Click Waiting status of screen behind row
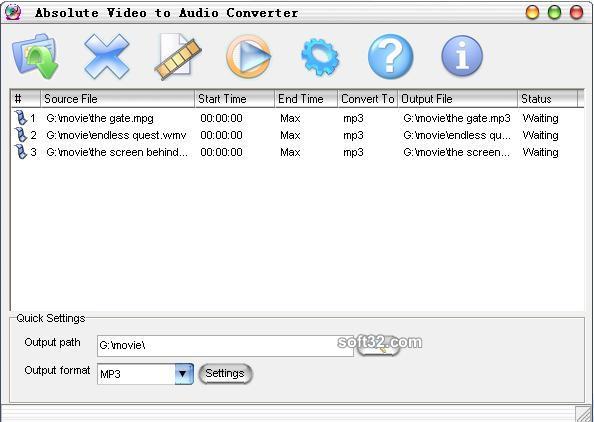 point(540,152)
